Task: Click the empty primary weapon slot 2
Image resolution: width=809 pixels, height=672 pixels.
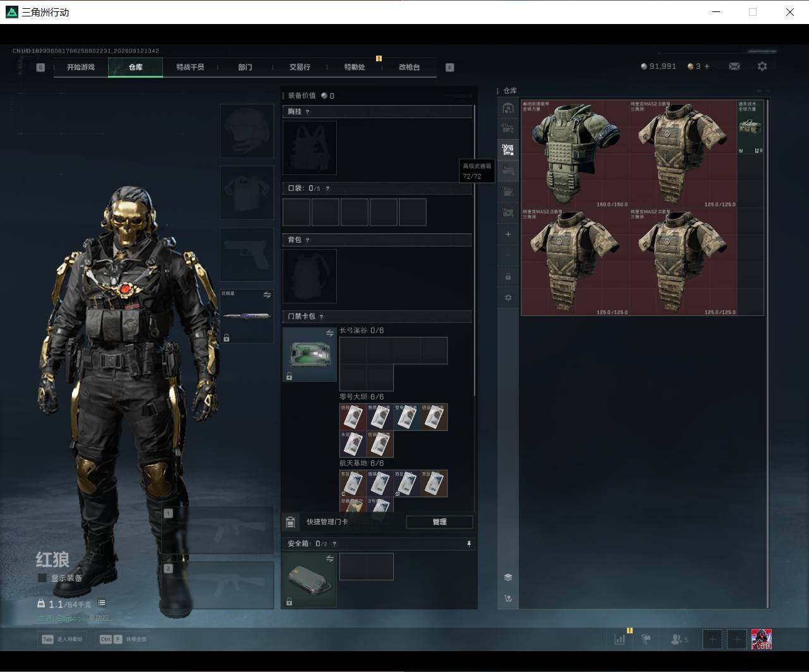Action: click(x=217, y=585)
